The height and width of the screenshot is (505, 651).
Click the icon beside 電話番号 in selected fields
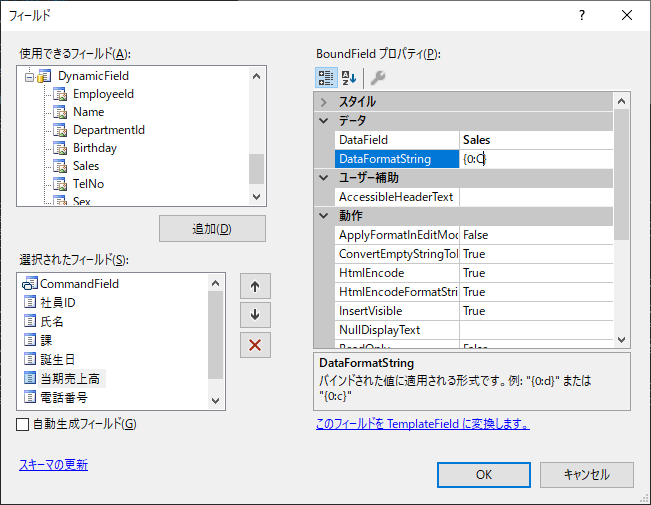(x=30, y=397)
